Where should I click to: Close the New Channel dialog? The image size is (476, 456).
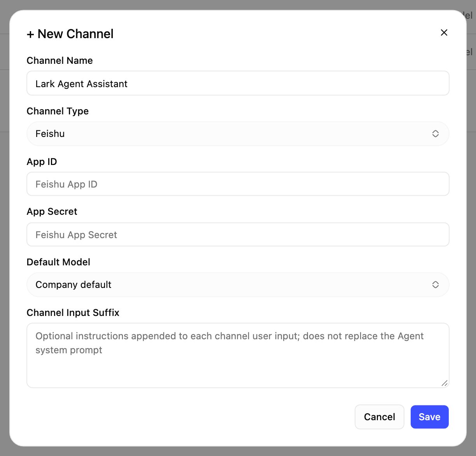444,33
